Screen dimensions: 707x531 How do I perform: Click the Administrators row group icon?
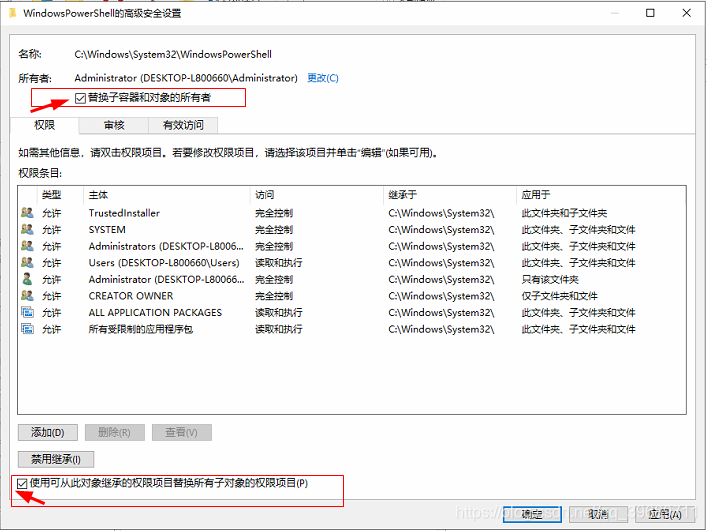[27, 246]
